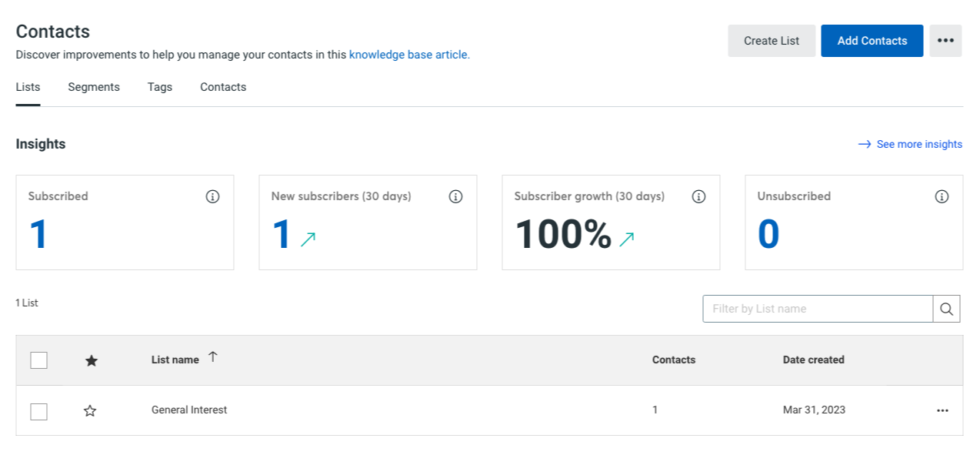Switch to the Segments tab
980x455 pixels.
[94, 87]
